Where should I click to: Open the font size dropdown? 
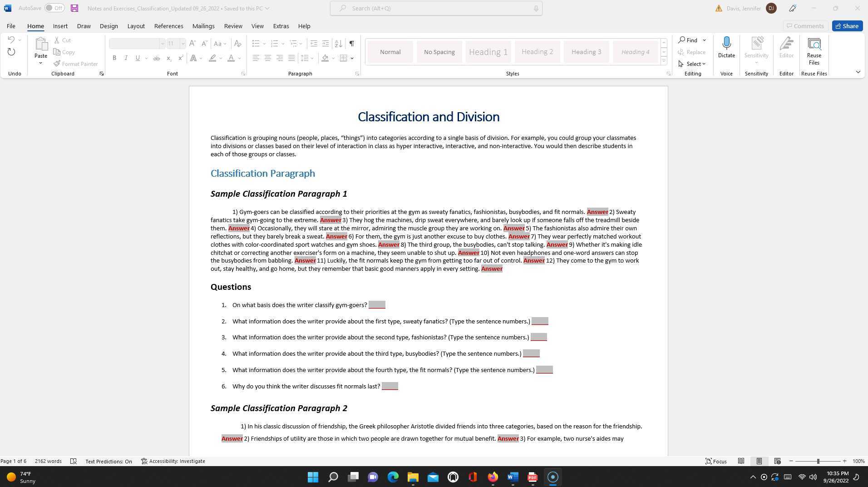click(183, 44)
